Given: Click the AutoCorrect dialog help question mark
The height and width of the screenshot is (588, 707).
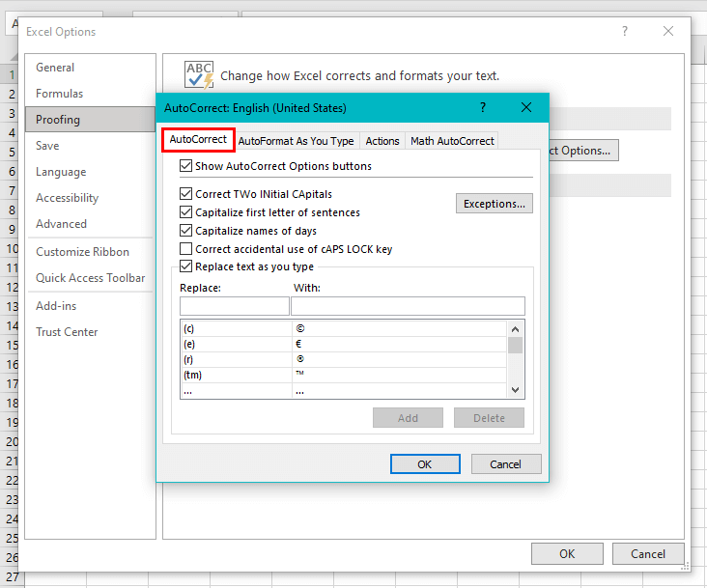Looking at the screenshot, I should pos(483,108).
